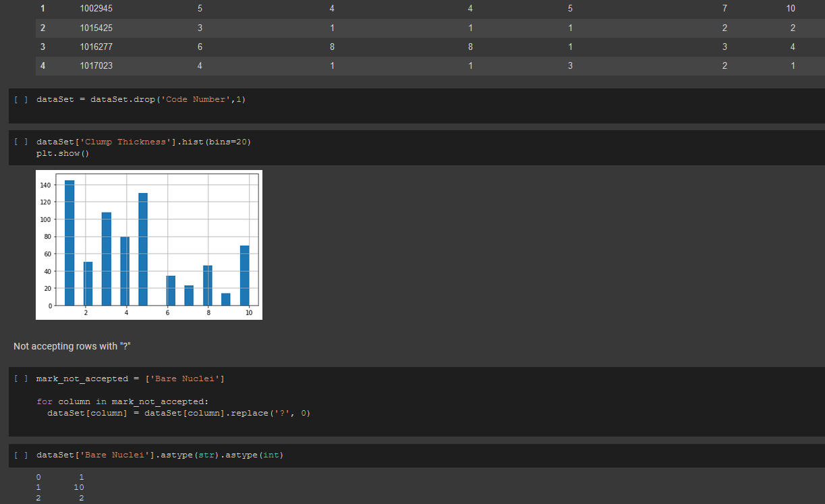Place cursor in the hist(bins=20) line
This screenshot has width=825, height=504.
click(144, 142)
